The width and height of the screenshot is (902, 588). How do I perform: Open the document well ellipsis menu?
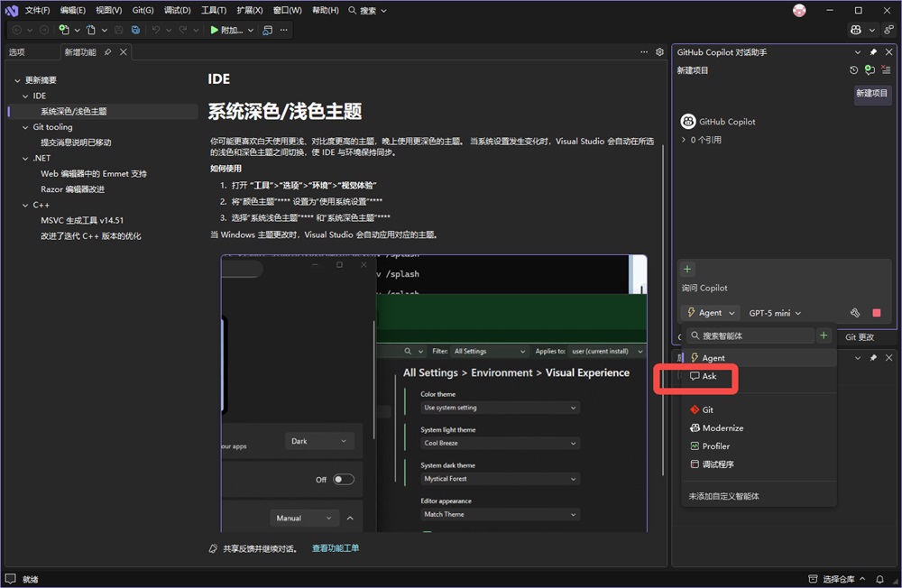click(644, 52)
